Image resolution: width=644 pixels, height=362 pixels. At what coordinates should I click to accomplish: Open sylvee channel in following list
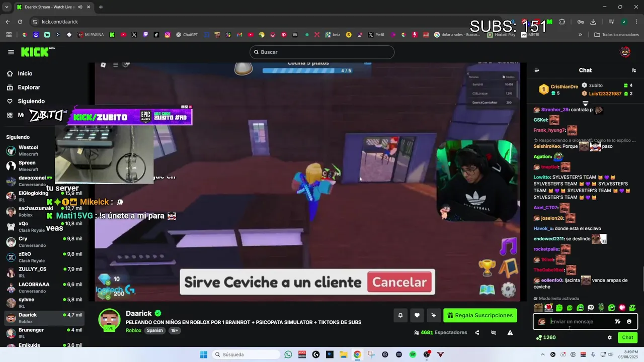tap(44, 303)
